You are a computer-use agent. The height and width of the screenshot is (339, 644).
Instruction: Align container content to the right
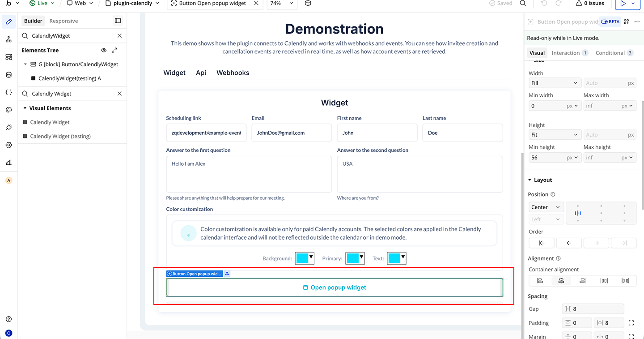582,281
